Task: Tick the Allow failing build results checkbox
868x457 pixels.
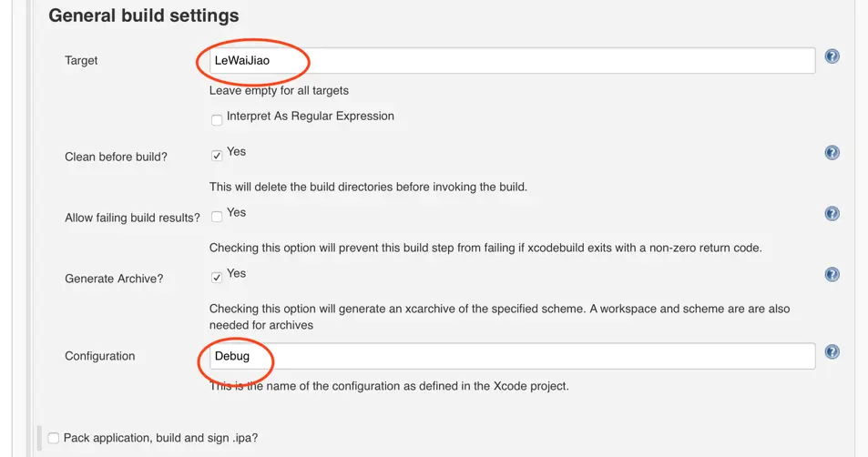Action: (x=217, y=217)
